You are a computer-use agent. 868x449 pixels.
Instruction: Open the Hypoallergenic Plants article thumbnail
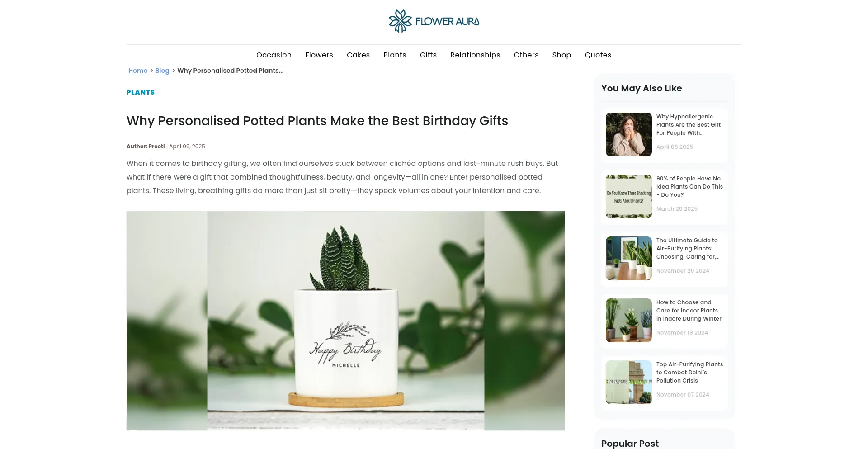(x=629, y=134)
